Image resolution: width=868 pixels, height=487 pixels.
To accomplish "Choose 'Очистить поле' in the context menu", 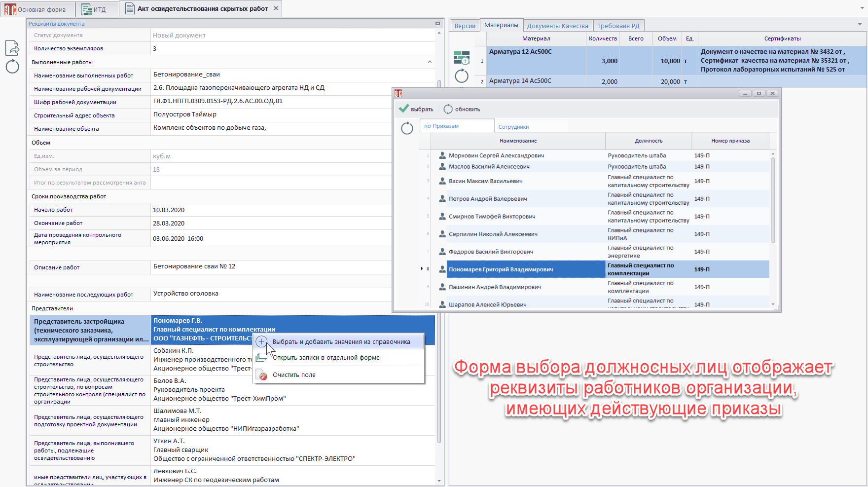I will [x=339, y=375].
